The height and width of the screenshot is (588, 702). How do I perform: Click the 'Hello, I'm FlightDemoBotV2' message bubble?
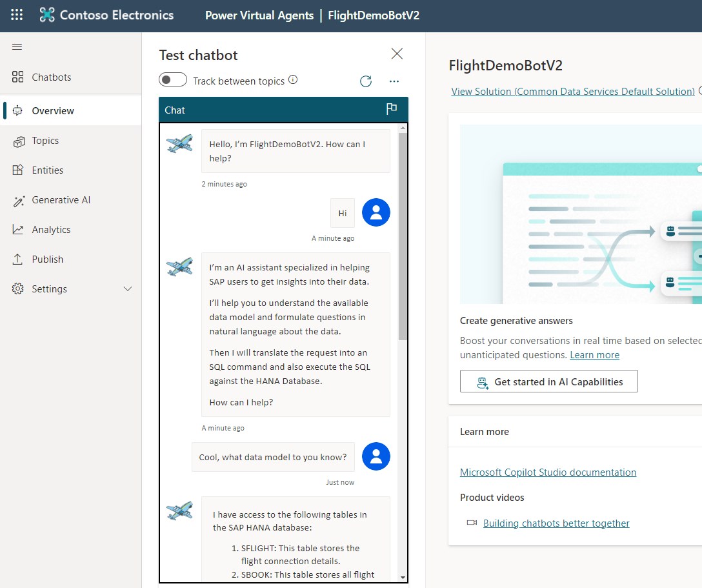pyautogui.click(x=296, y=151)
